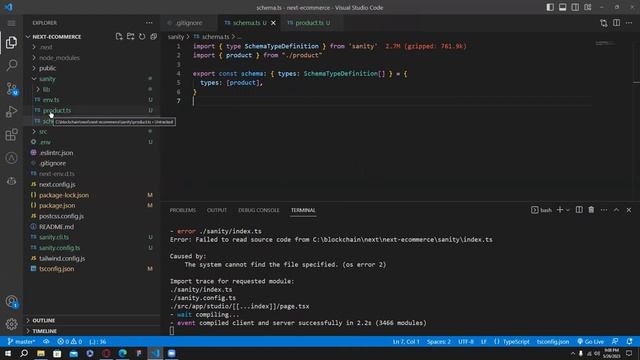
Task: Select the TERMINAL panel tab
Action: 303,210
